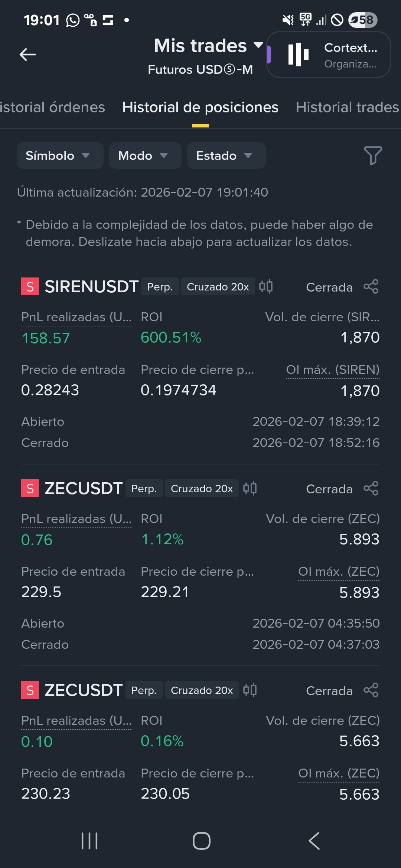The width and height of the screenshot is (401, 868).
Task: Open the Mis trades dropdown
Action: [x=208, y=46]
